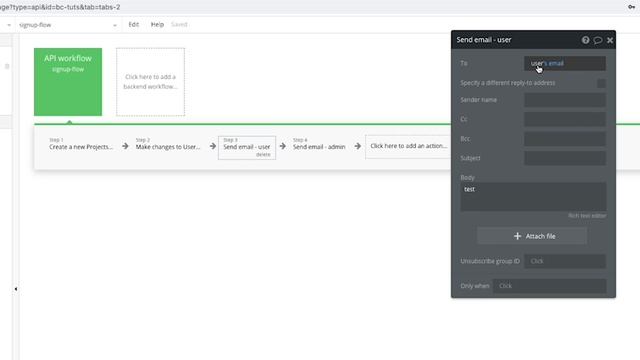Click here to add a backend workflow
Screen dimensions: 640x360
[150, 82]
